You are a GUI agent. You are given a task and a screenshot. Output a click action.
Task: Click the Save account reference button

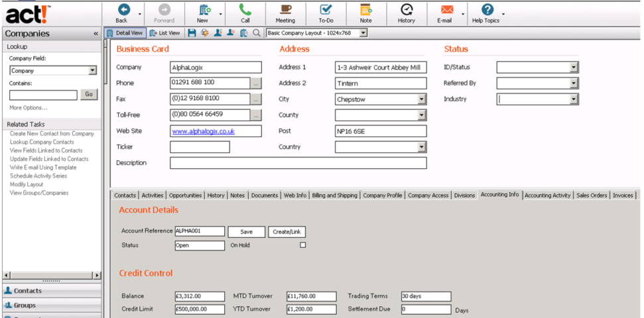point(247,232)
